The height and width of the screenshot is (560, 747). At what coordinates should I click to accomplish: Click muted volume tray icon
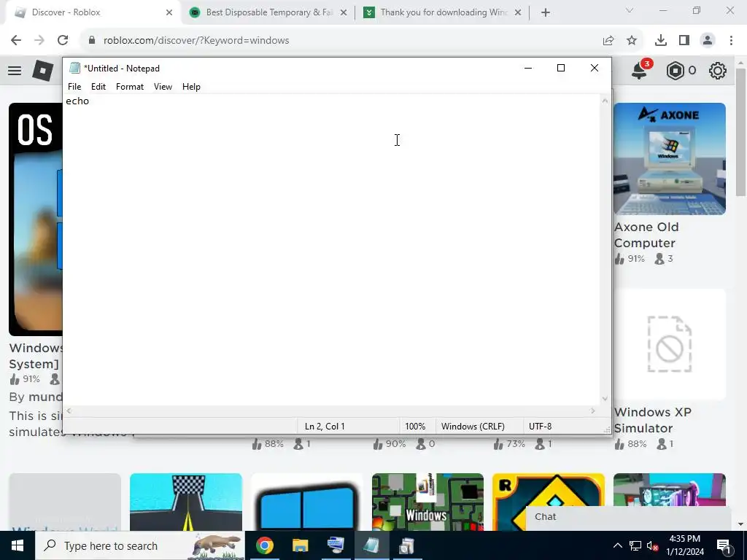(x=653, y=545)
